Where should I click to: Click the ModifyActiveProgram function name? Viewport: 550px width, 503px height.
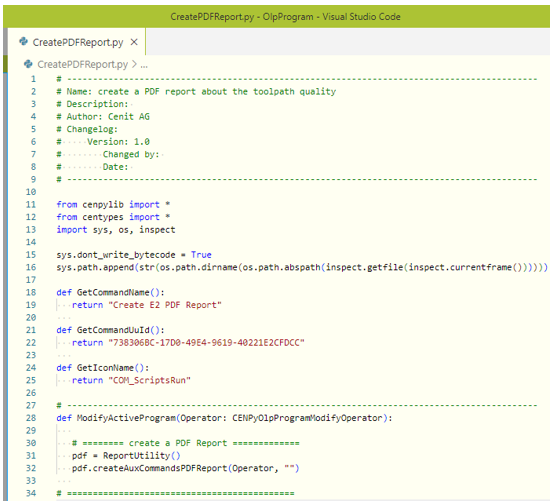(126, 418)
